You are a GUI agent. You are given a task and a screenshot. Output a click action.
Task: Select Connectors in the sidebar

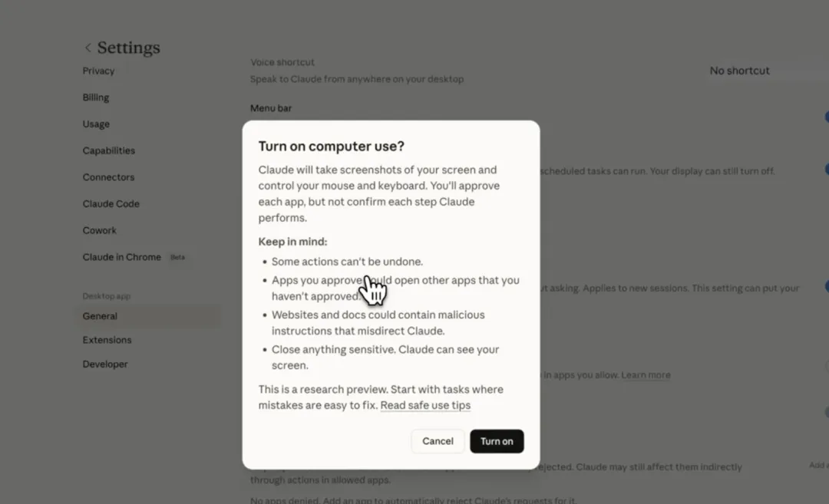pyautogui.click(x=108, y=177)
